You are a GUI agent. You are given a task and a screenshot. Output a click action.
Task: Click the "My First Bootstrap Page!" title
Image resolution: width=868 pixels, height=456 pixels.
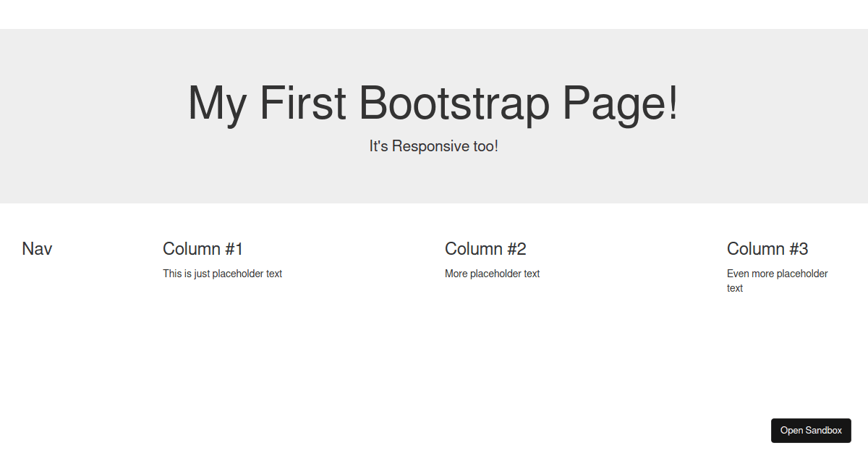tap(434, 104)
